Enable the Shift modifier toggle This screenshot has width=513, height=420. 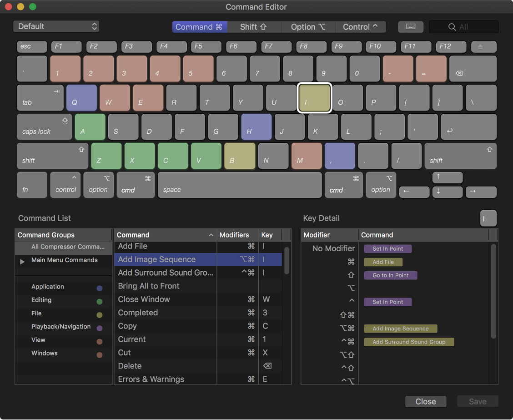click(254, 27)
